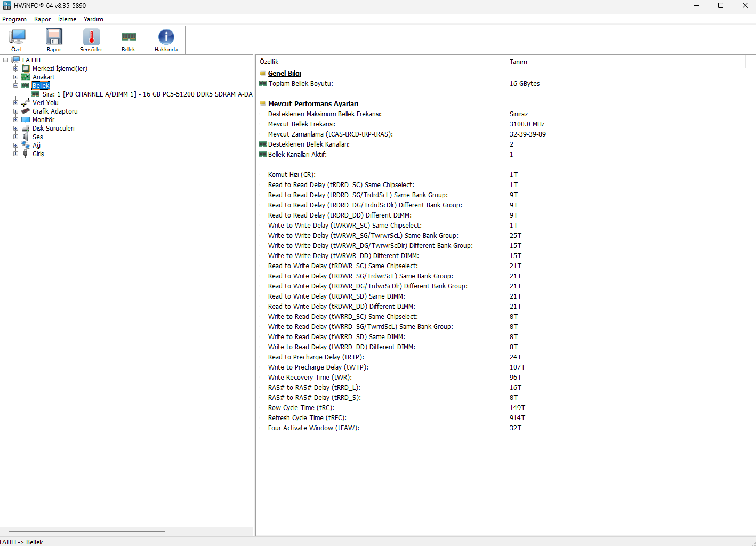Click the Bellek memory toolbar icon

tap(128, 36)
